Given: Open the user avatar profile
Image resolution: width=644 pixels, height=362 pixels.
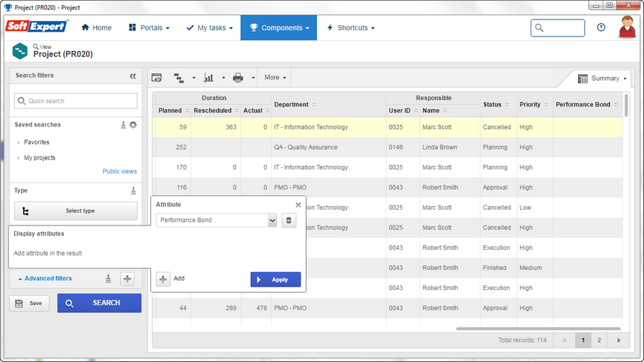Looking at the screenshot, I should pyautogui.click(x=627, y=27).
